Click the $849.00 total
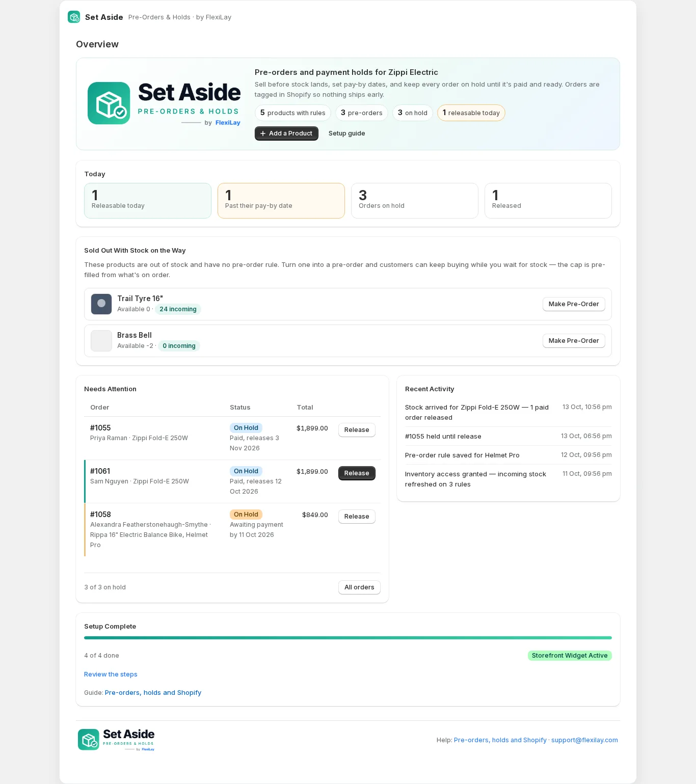This screenshot has height=784, width=696. (x=315, y=515)
